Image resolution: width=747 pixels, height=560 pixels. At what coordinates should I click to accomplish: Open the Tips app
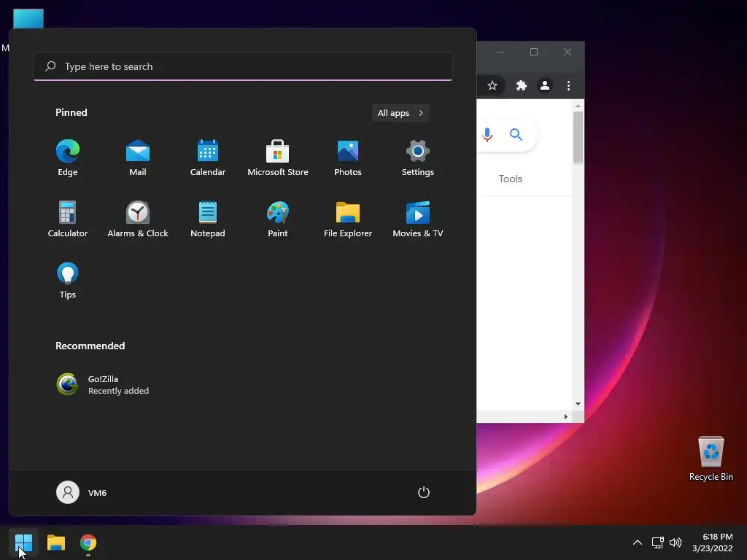pyautogui.click(x=68, y=281)
